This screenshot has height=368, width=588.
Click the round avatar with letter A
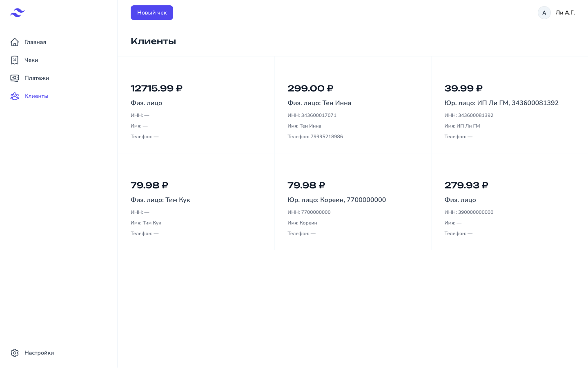(x=544, y=13)
